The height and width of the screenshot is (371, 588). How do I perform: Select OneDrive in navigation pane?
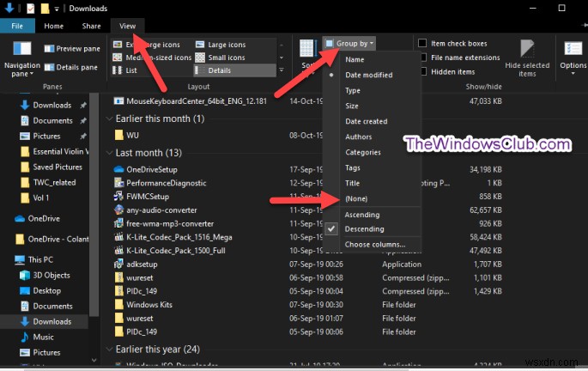[37, 218]
